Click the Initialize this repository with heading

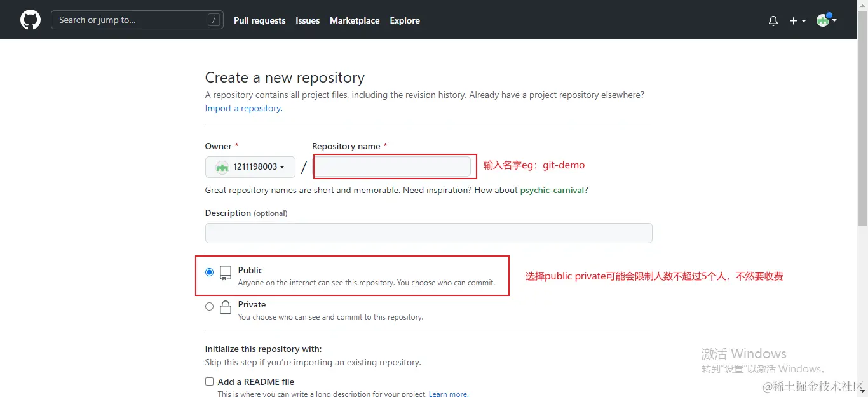click(263, 349)
